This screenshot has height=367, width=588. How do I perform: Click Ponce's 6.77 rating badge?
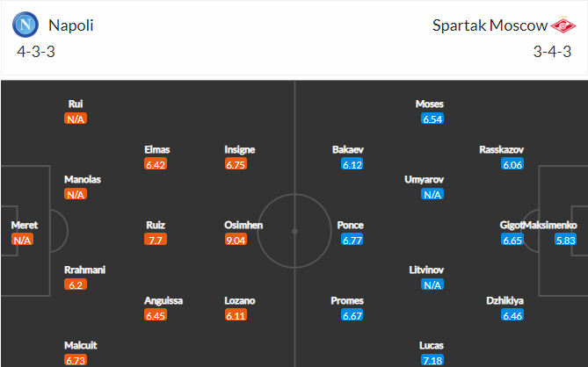tap(352, 240)
